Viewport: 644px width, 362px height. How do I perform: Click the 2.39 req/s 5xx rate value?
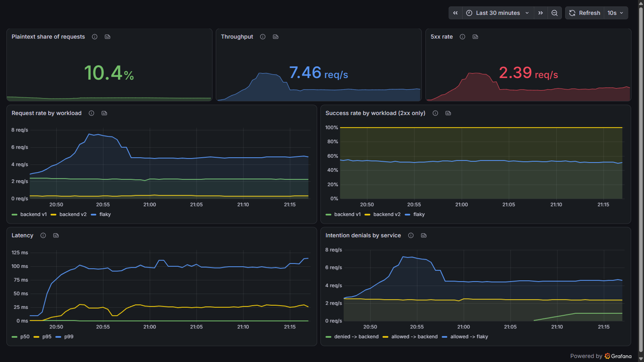pyautogui.click(x=528, y=73)
